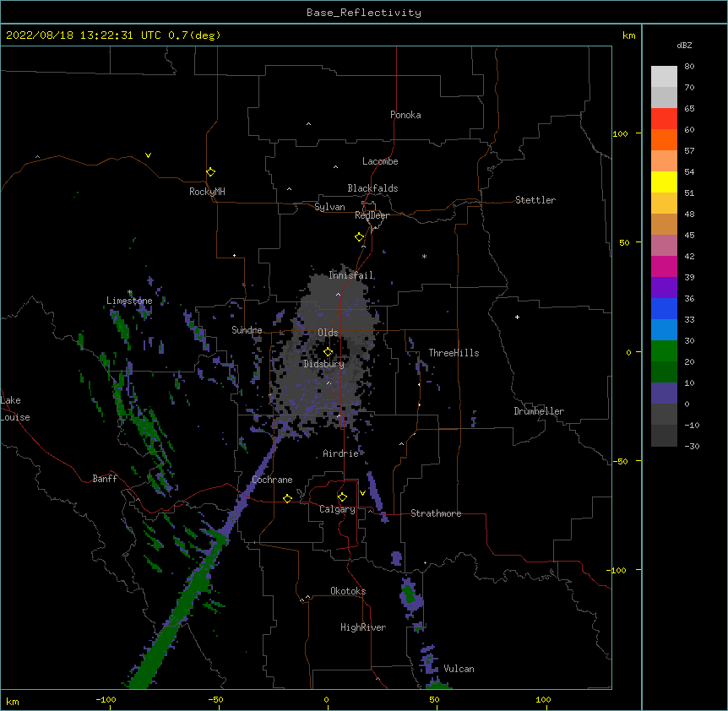Click the white caret marker west of Ponoka

tap(309, 124)
